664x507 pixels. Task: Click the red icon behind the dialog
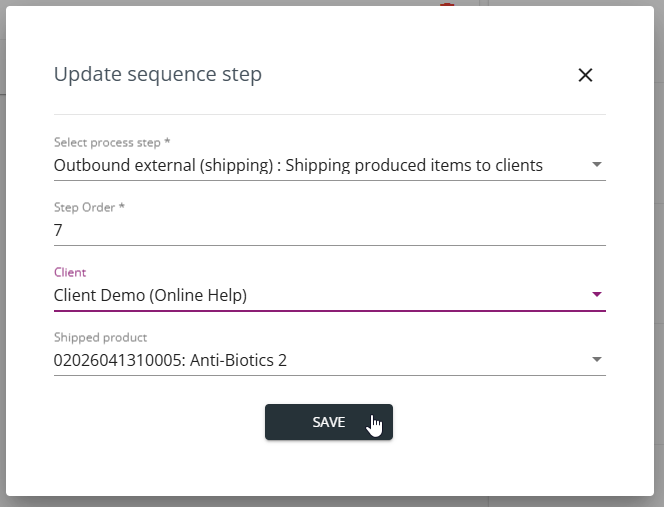point(447,4)
